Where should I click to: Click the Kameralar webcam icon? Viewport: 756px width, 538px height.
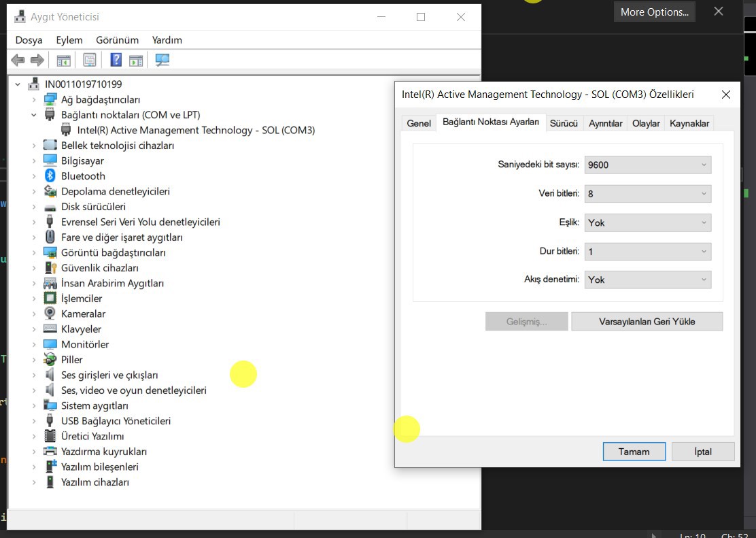pos(50,313)
